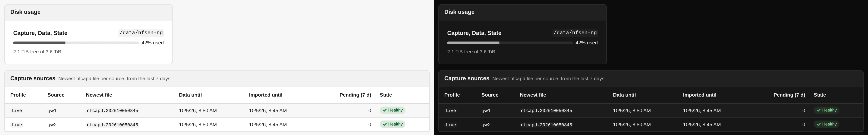This screenshot has width=868, height=135.
Task: Click 'Imported until' column header in dark table
Action: tap(700, 95)
